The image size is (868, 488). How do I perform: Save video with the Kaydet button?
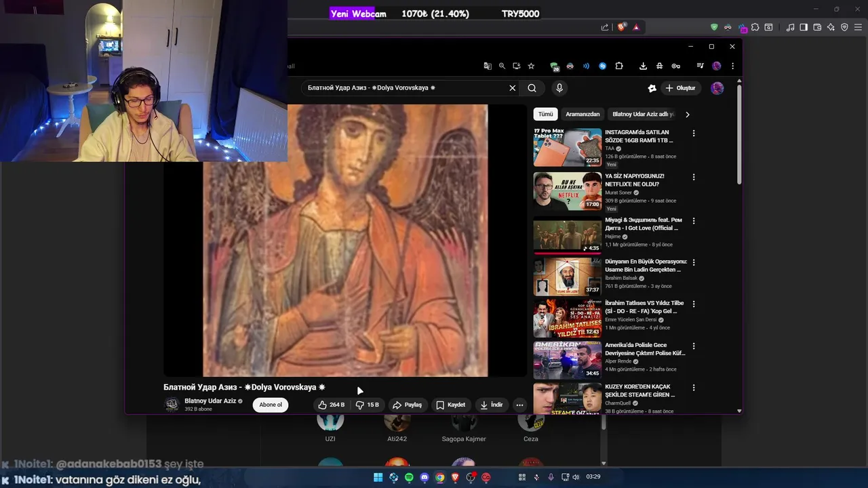[x=451, y=405]
